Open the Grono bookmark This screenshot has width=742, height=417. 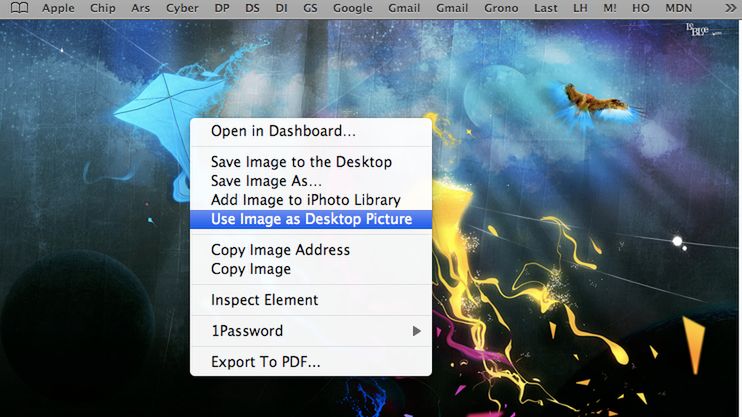coord(501,8)
